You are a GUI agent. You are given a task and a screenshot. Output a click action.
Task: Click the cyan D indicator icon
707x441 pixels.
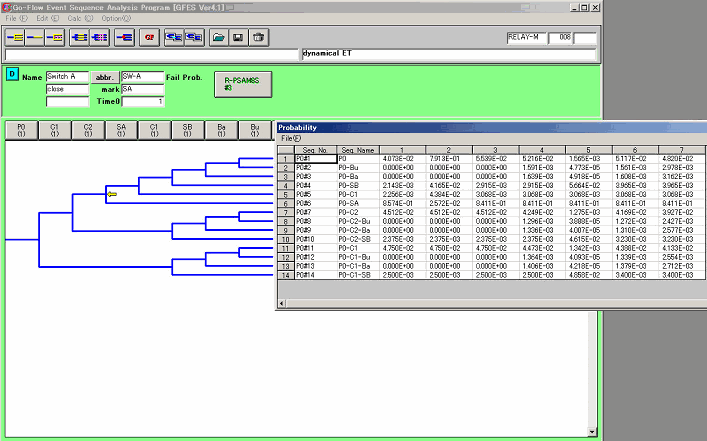coord(11,74)
